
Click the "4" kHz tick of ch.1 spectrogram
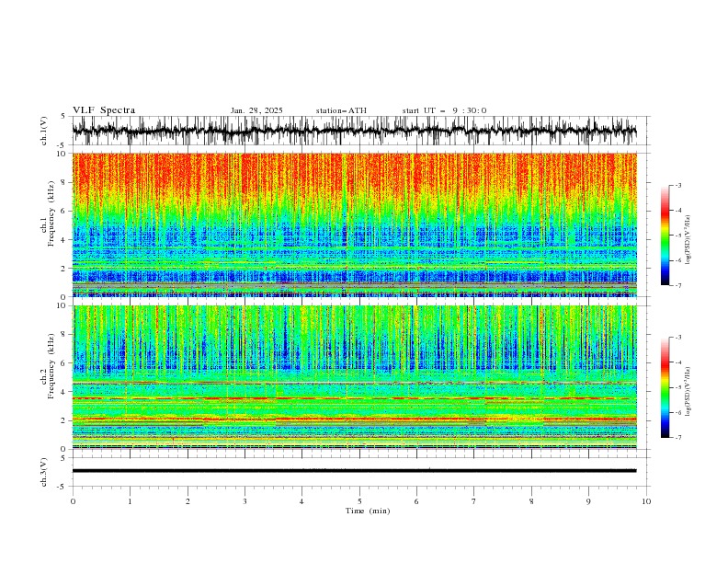tap(63, 240)
